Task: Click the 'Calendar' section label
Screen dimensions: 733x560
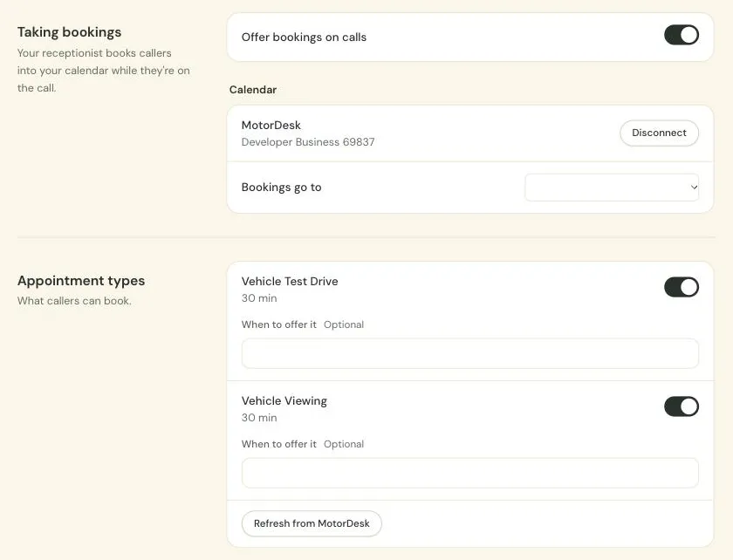Action: click(x=253, y=90)
